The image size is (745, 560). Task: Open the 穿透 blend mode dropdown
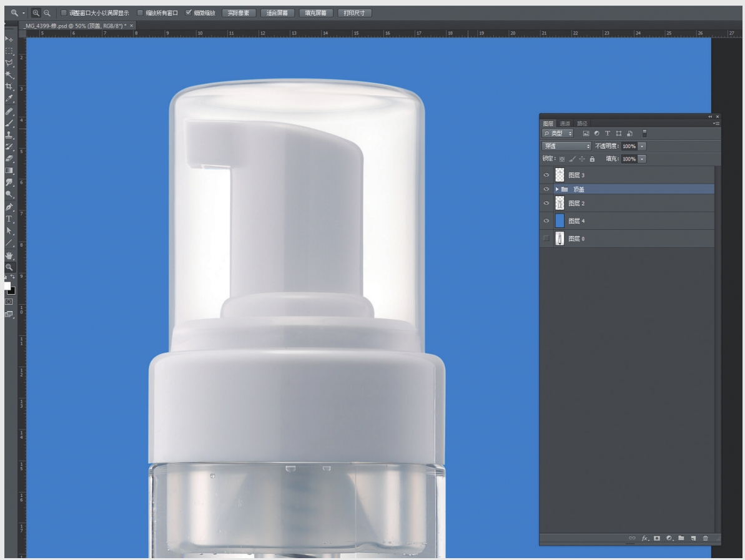click(x=566, y=146)
